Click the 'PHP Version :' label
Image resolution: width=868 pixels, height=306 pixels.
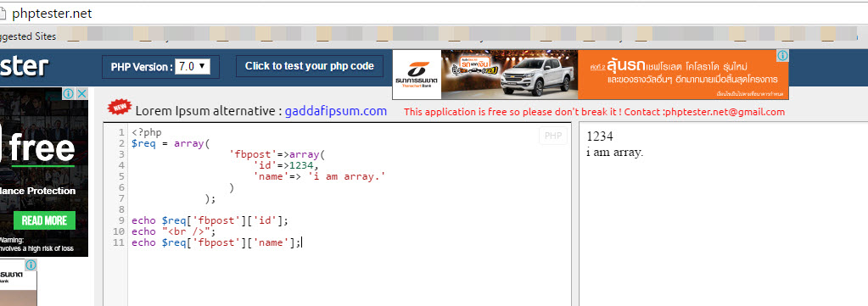pos(142,67)
